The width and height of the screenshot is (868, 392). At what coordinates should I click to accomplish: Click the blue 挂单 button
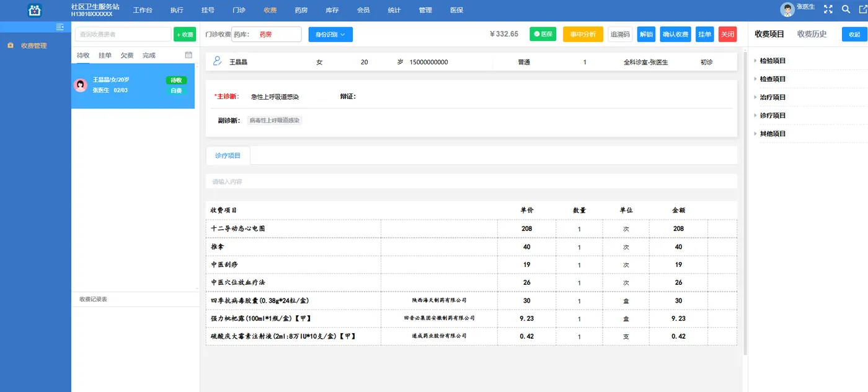(x=705, y=34)
